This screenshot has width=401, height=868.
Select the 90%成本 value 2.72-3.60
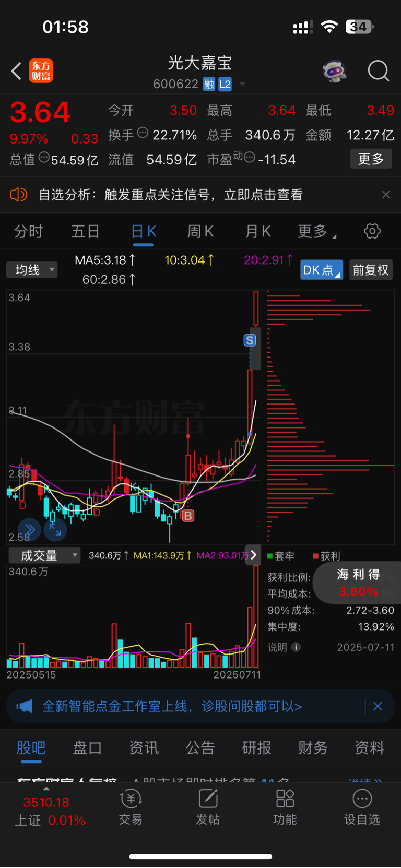click(x=370, y=610)
